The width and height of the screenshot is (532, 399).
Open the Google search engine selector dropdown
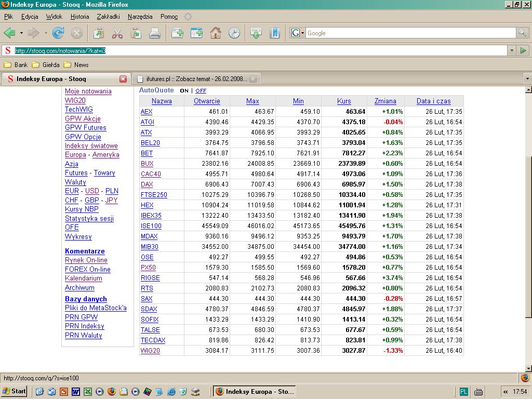click(x=298, y=33)
